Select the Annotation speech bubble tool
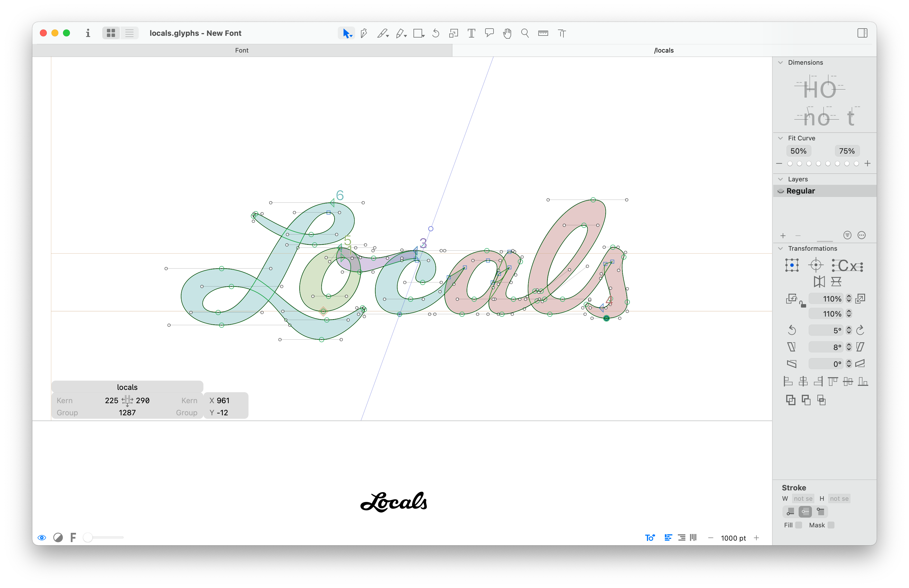Viewport: 909px width, 588px height. coord(489,33)
